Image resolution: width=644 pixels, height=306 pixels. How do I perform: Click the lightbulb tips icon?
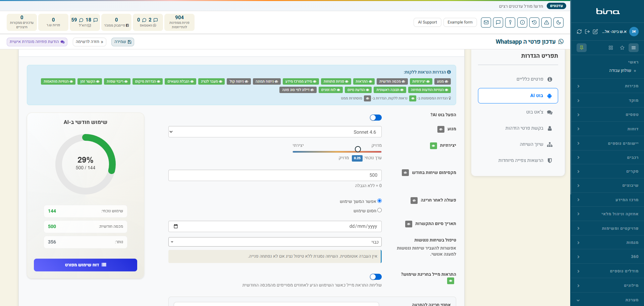point(510,23)
